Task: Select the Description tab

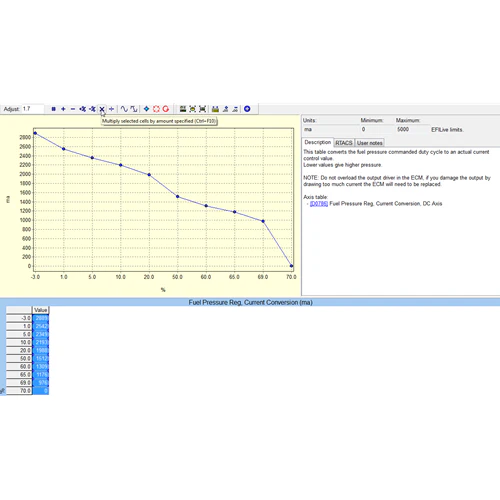Action: (318, 142)
